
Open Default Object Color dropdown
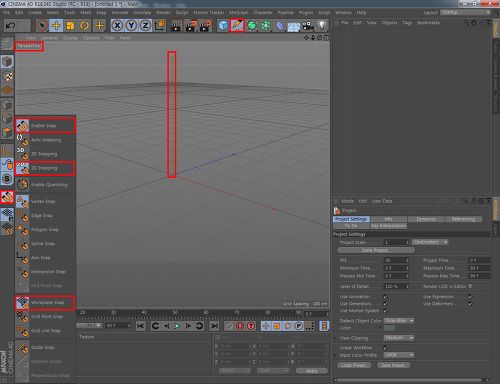[399, 321]
